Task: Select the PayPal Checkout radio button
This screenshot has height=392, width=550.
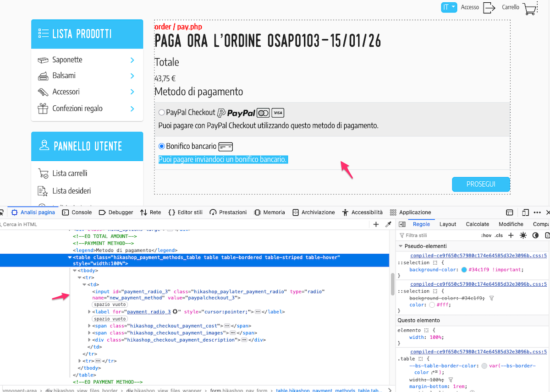Action: (161, 113)
